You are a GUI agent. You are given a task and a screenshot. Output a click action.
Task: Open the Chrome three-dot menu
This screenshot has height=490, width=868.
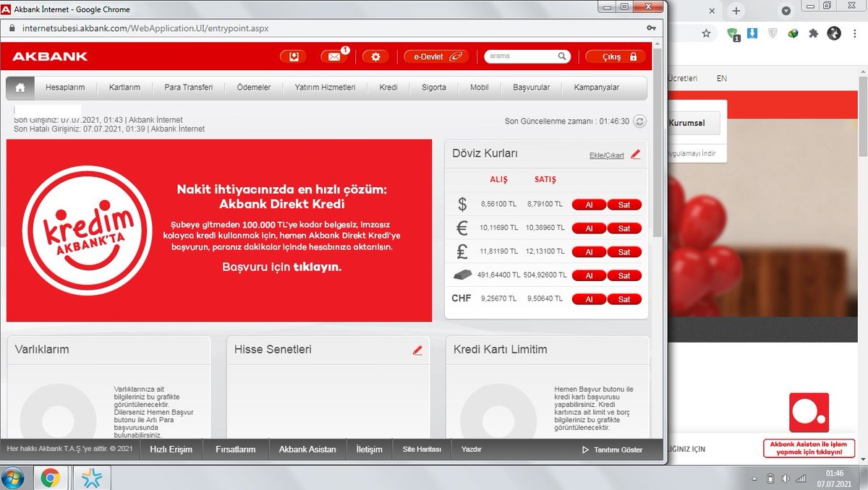click(854, 33)
